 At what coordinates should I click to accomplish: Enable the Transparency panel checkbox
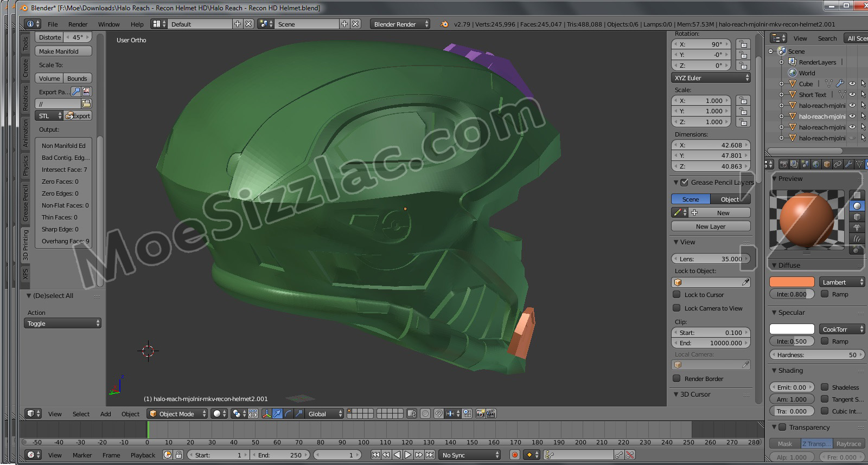pyautogui.click(x=782, y=427)
